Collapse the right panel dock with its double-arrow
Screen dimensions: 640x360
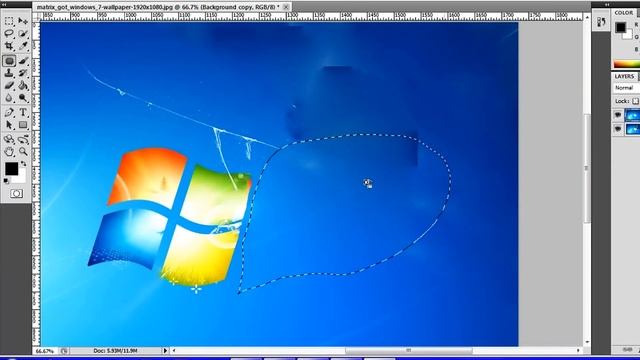click(607, 4)
